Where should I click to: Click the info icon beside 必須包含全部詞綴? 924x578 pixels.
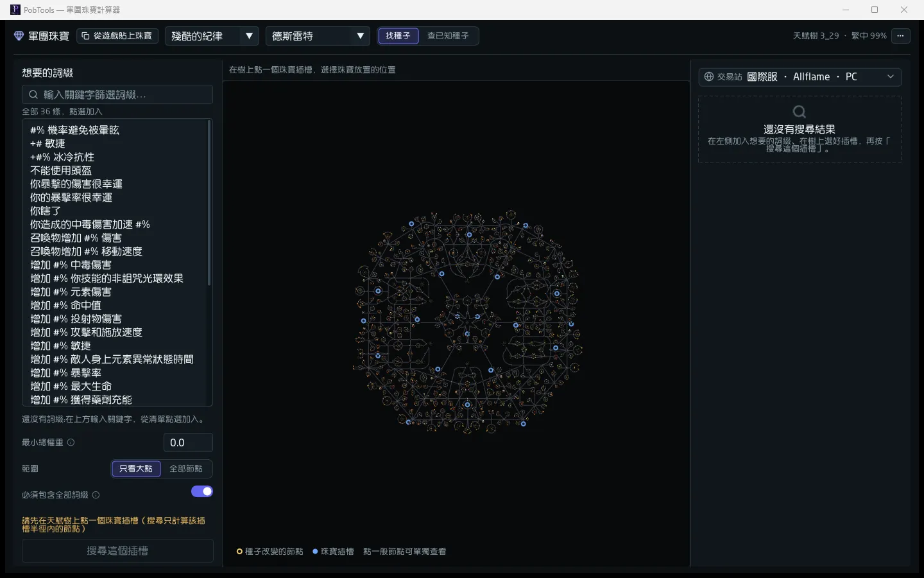96,495
